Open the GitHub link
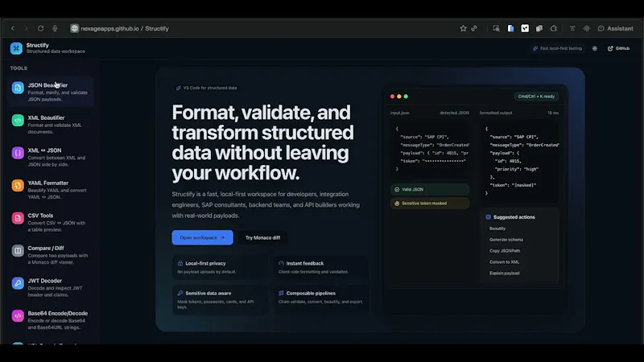This screenshot has width=644, height=362. coord(618,48)
